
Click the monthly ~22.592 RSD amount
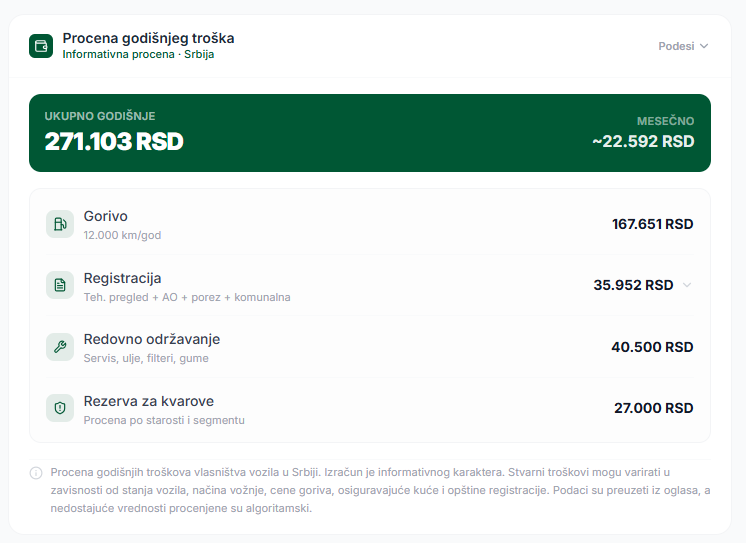click(x=643, y=141)
